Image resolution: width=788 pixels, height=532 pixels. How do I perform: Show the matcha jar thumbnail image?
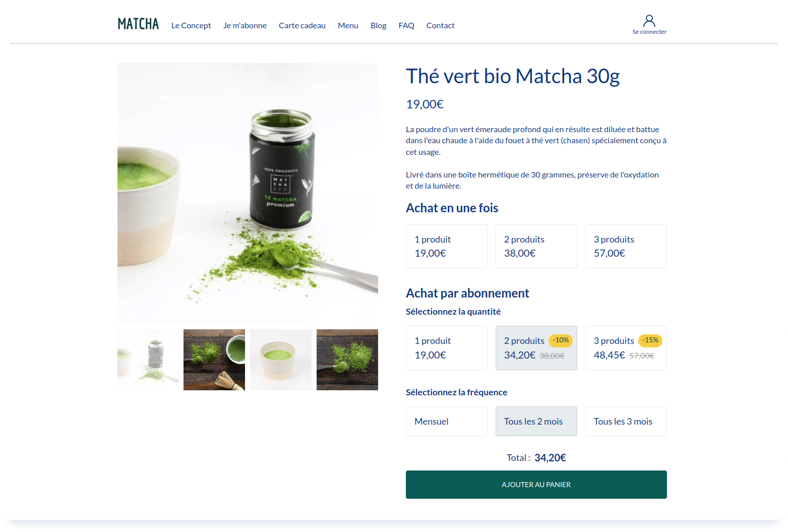148,360
